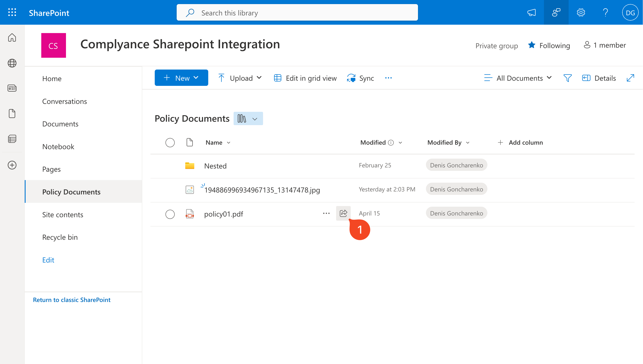Click the April 15 modified date
Viewport: 643px width, 364px height.
[x=369, y=213]
